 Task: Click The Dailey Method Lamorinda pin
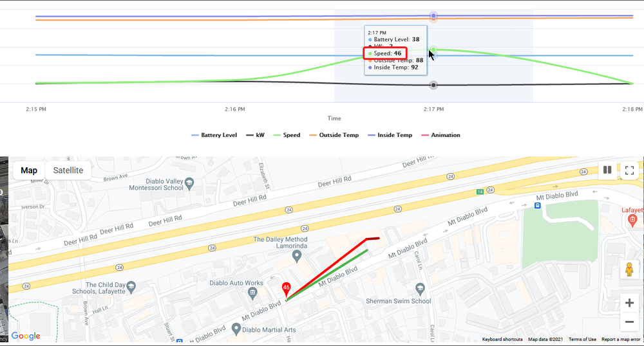click(x=296, y=257)
